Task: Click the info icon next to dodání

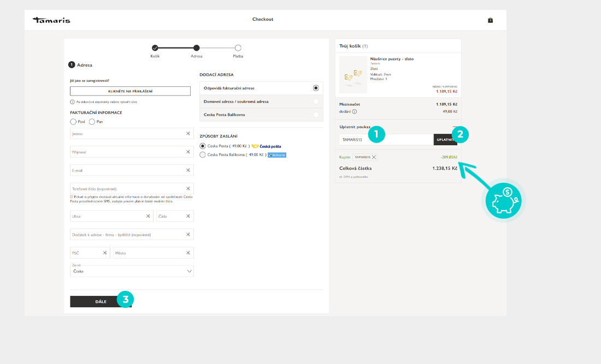Action: (x=354, y=111)
